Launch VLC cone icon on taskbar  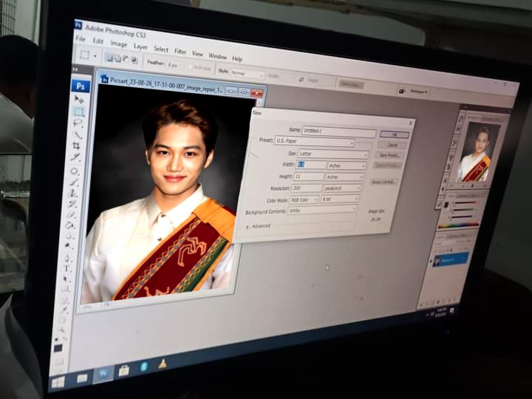(x=163, y=364)
